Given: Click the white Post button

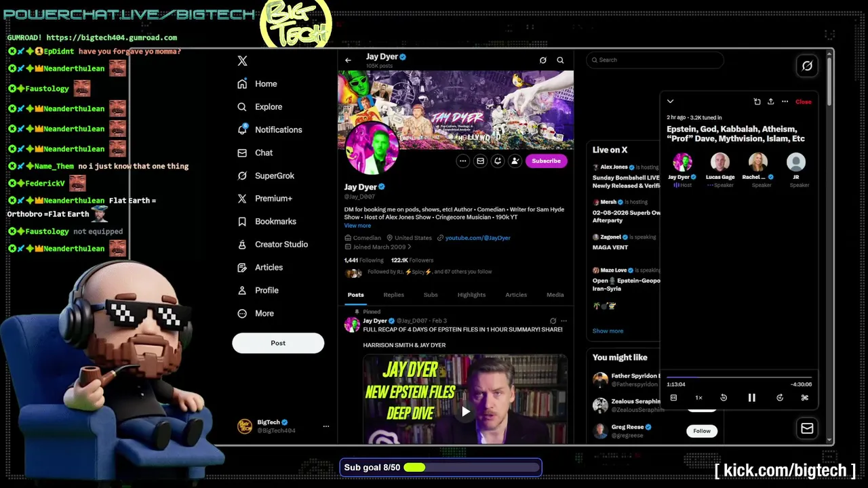Looking at the screenshot, I should coord(278,343).
